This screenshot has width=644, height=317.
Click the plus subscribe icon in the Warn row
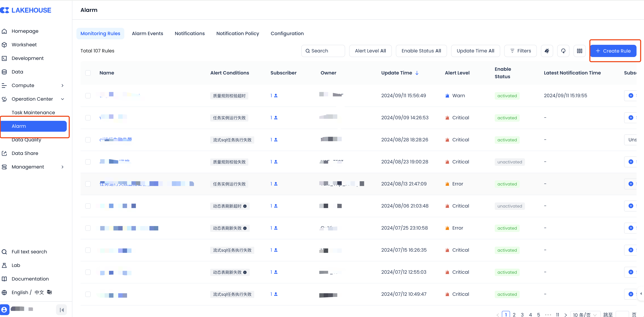(x=631, y=96)
